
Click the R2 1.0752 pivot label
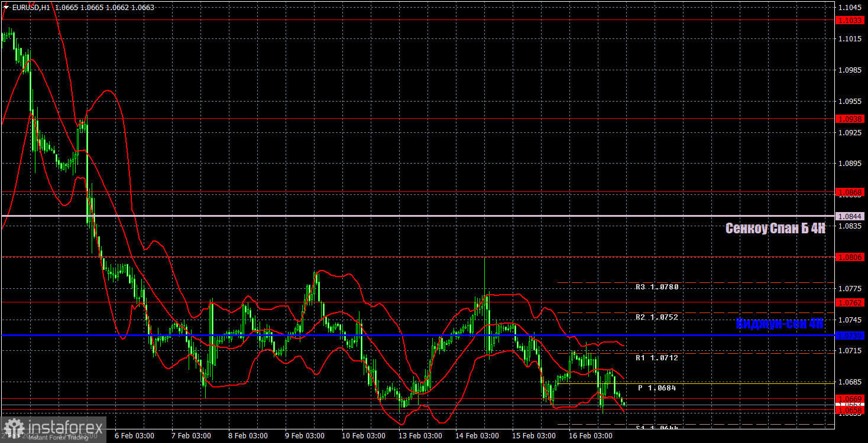pyautogui.click(x=657, y=317)
